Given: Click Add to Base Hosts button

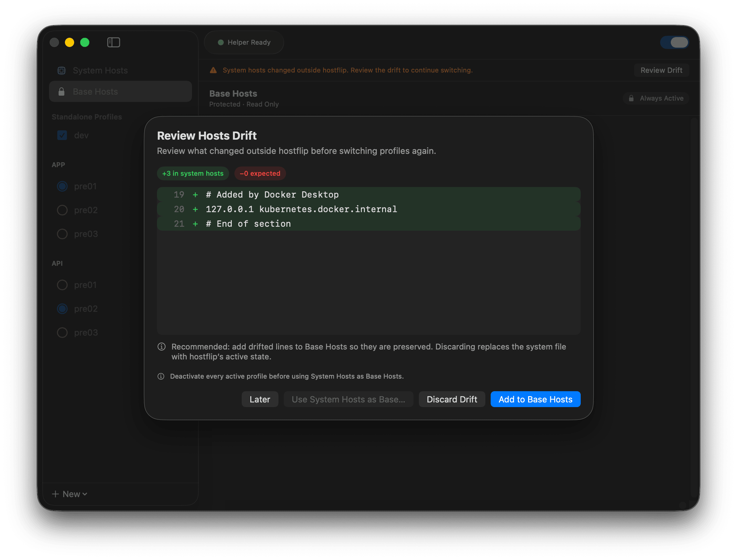Looking at the screenshot, I should pyautogui.click(x=535, y=399).
